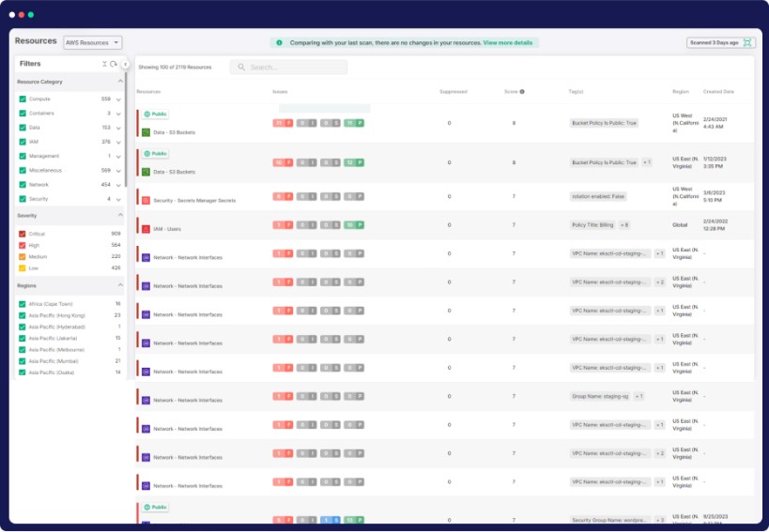Open the AWS Resources dropdown

[92, 42]
